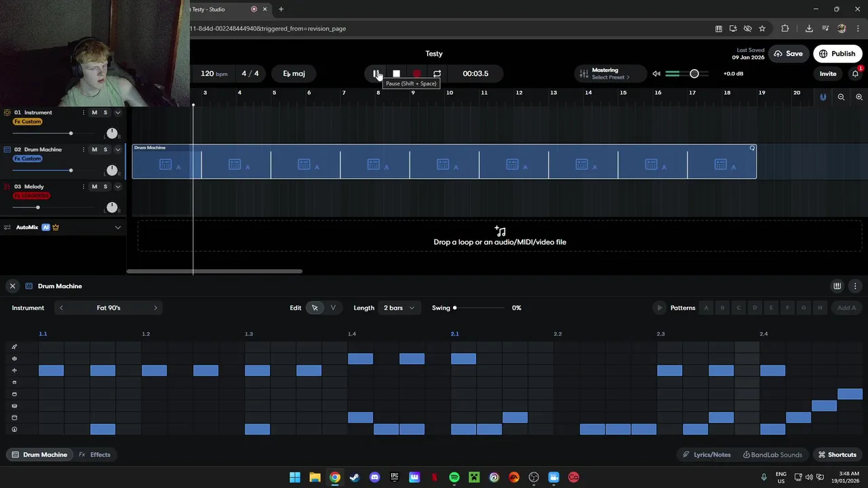Open the Length 2 bars dropdown
Screen dimensions: 868x488
pos(399,308)
